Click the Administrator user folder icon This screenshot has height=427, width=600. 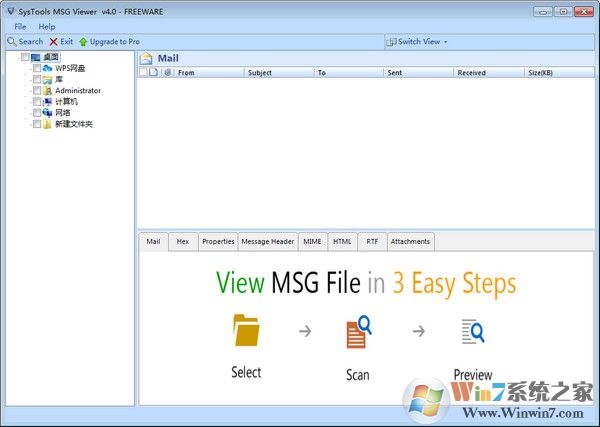coord(47,91)
